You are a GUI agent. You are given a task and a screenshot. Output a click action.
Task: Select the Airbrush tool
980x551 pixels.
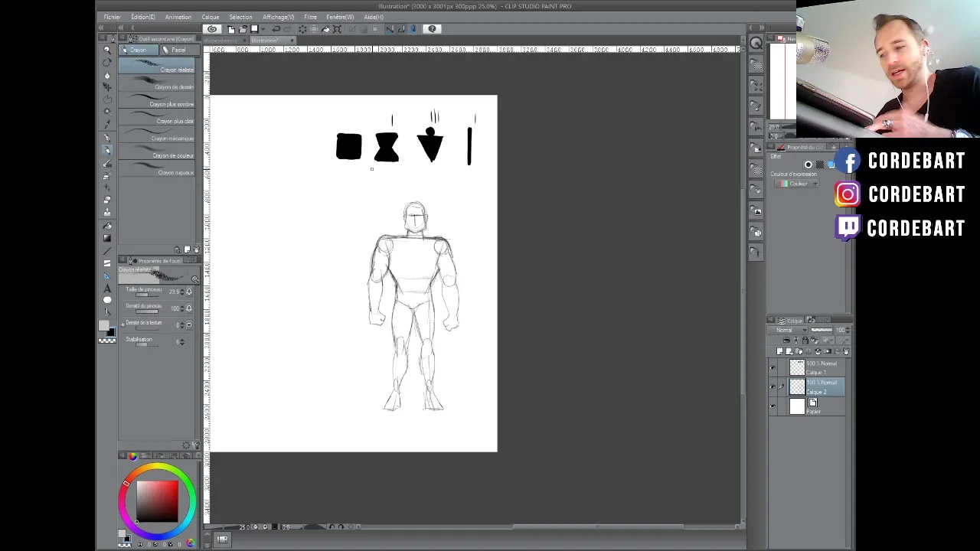point(106,175)
